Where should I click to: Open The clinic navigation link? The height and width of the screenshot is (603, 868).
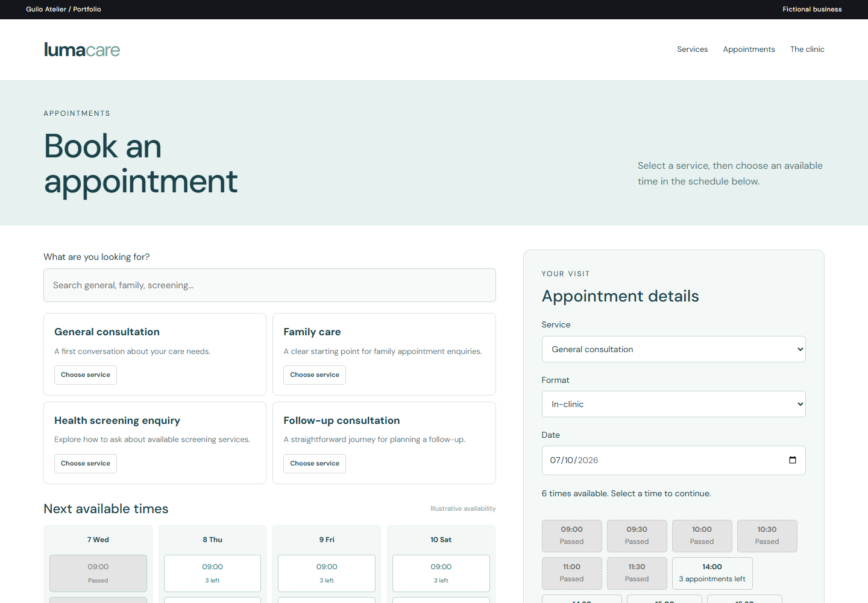[x=807, y=49]
